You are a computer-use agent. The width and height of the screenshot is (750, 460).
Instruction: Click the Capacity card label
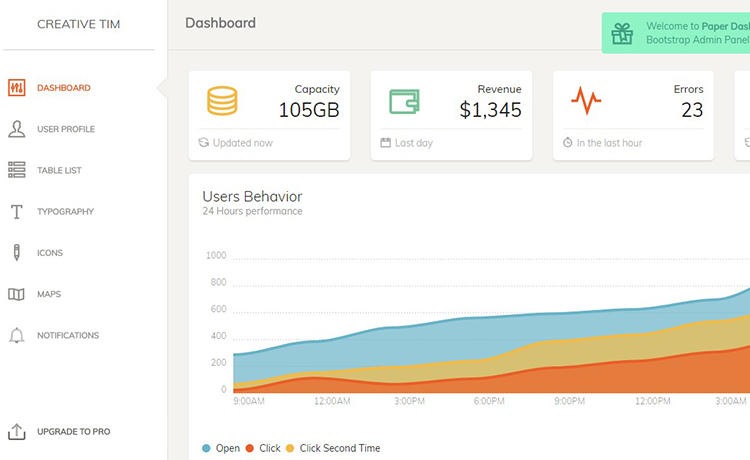[317, 89]
